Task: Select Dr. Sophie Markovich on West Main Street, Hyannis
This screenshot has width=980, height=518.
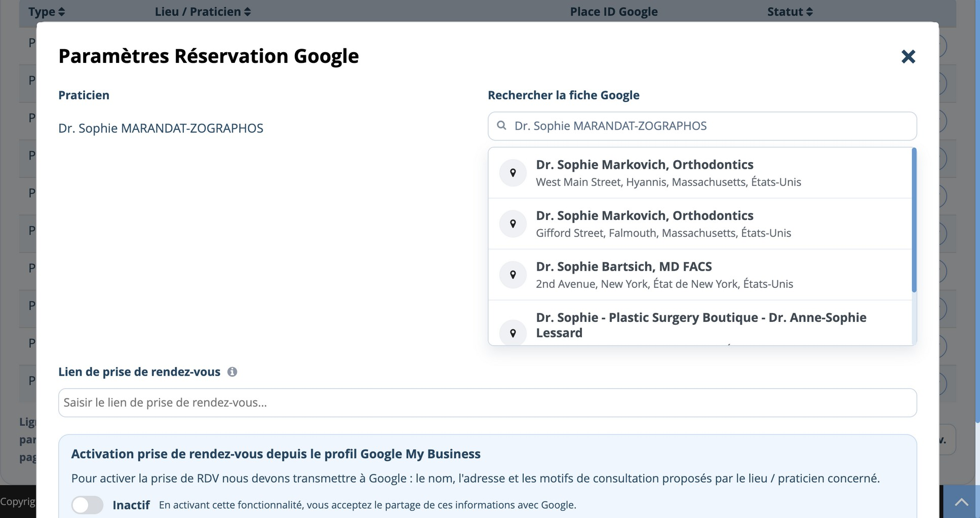Action: 700,173
